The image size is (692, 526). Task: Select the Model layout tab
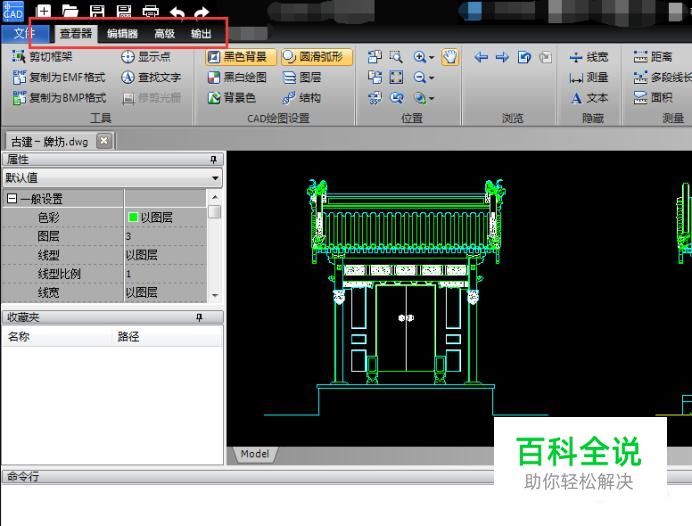255,454
